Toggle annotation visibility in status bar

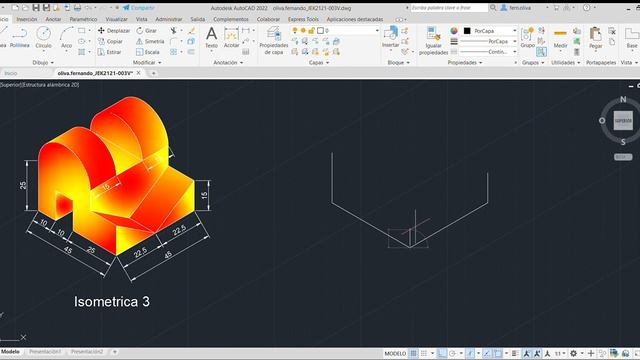click(x=527, y=353)
